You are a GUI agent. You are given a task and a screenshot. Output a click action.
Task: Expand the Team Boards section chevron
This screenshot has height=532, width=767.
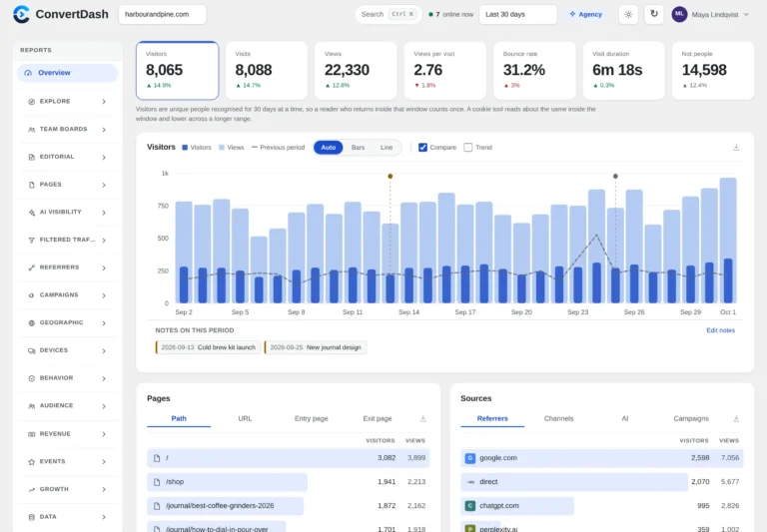click(x=104, y=130)
